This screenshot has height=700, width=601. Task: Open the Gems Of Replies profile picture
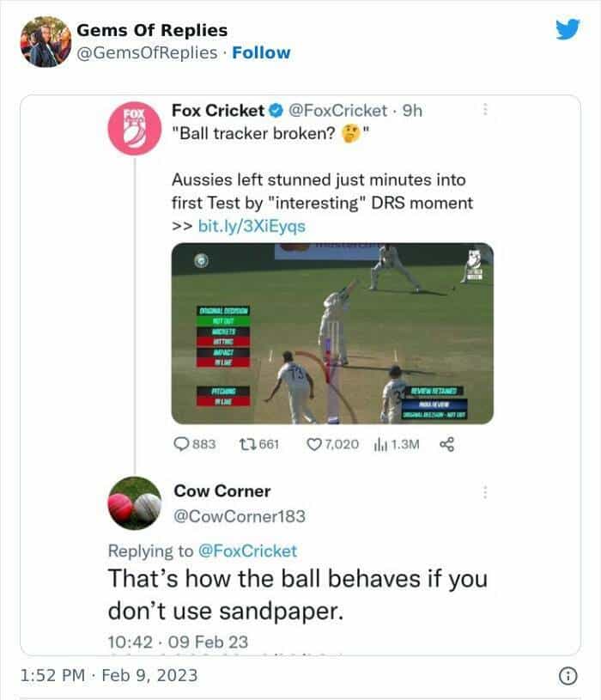click(45, 41)
